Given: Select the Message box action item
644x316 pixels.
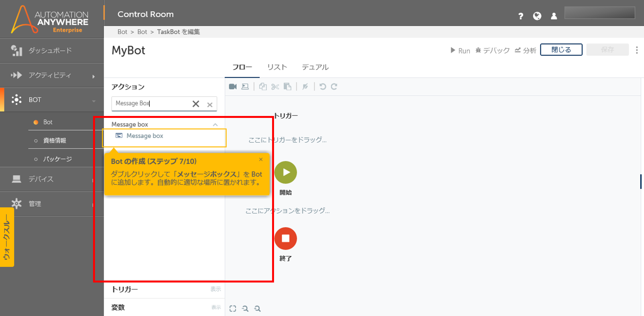Looking at the screenshot, I should pos(164,138).
